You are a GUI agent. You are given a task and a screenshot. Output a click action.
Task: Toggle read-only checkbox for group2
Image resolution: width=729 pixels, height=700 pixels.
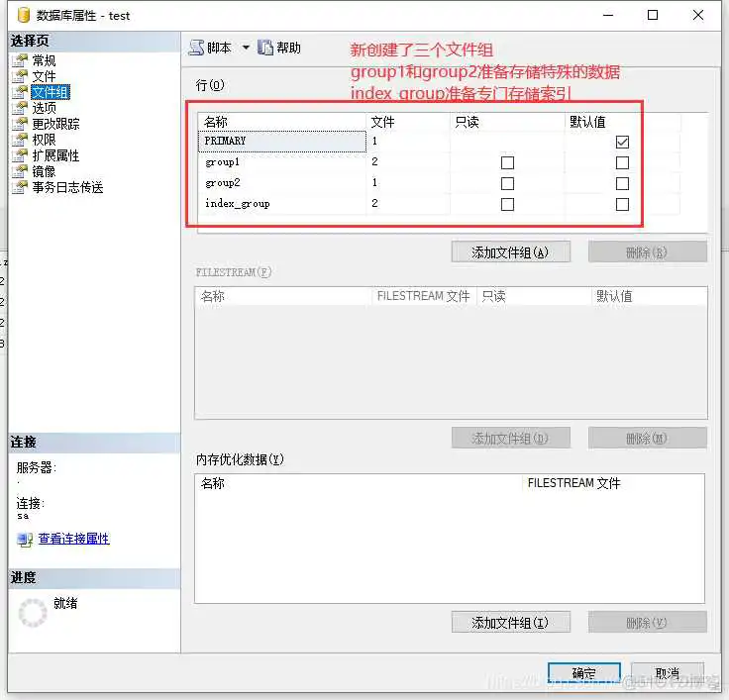pos(507,183)
